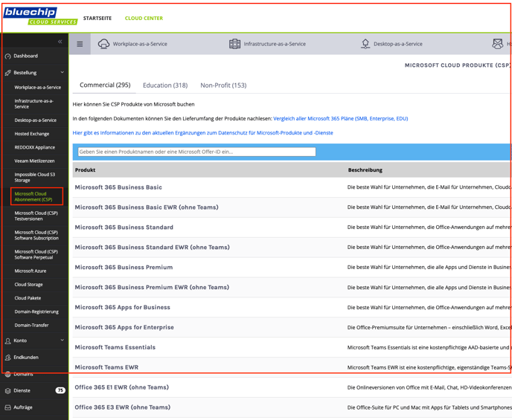Click the bluechip Cloud Services logo
The image size is (512, 420).
click(40, 16)
